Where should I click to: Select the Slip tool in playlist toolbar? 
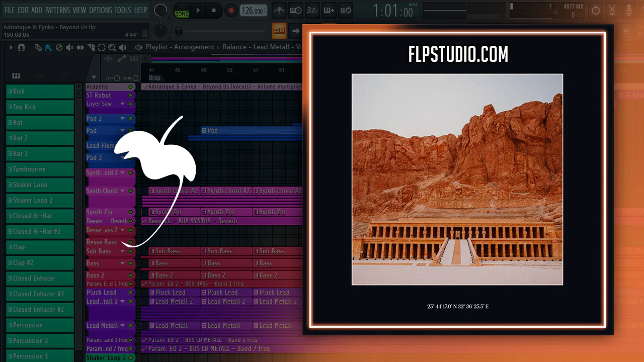pyautogui.click(x=80, y=47)
